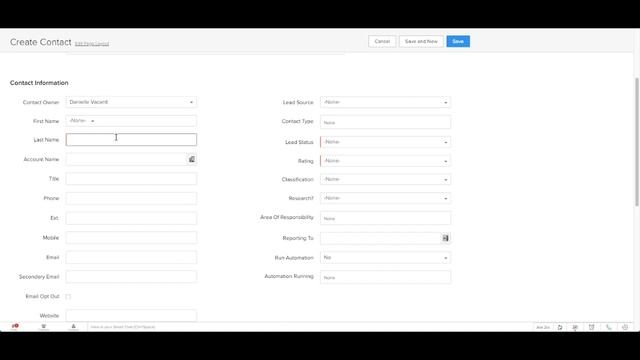Click Save and New button
The image size is (640, 360).
click(421, 41)
